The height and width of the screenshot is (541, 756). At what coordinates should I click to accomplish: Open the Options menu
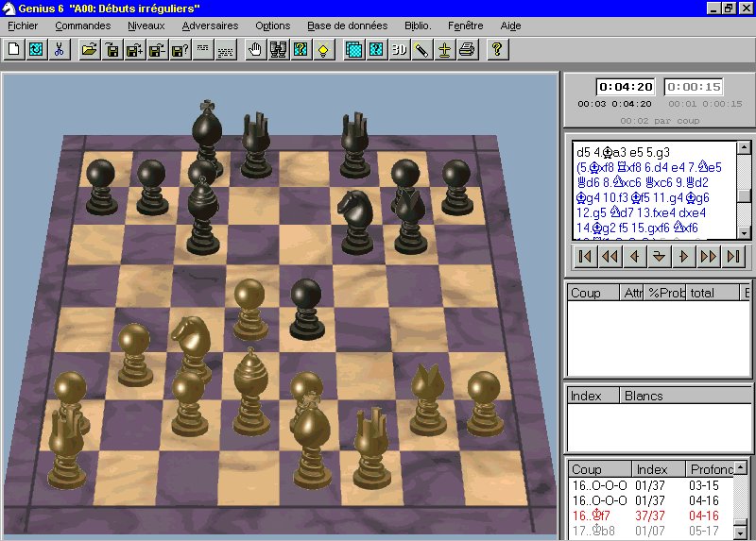[273, 25]
